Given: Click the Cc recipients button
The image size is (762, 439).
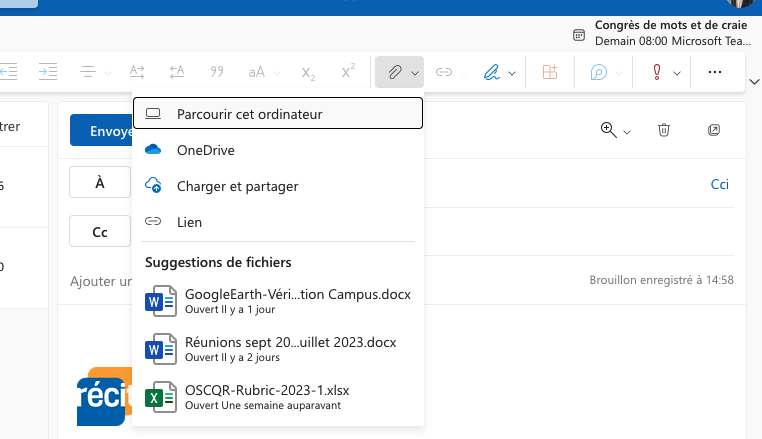Looking at the screenshot, I should (x=100, y=231).
